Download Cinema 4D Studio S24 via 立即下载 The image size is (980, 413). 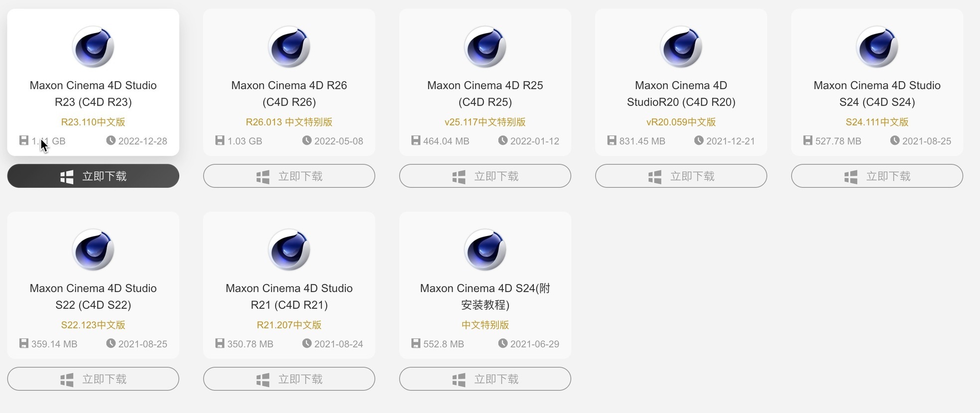click(x=877, y=176)
